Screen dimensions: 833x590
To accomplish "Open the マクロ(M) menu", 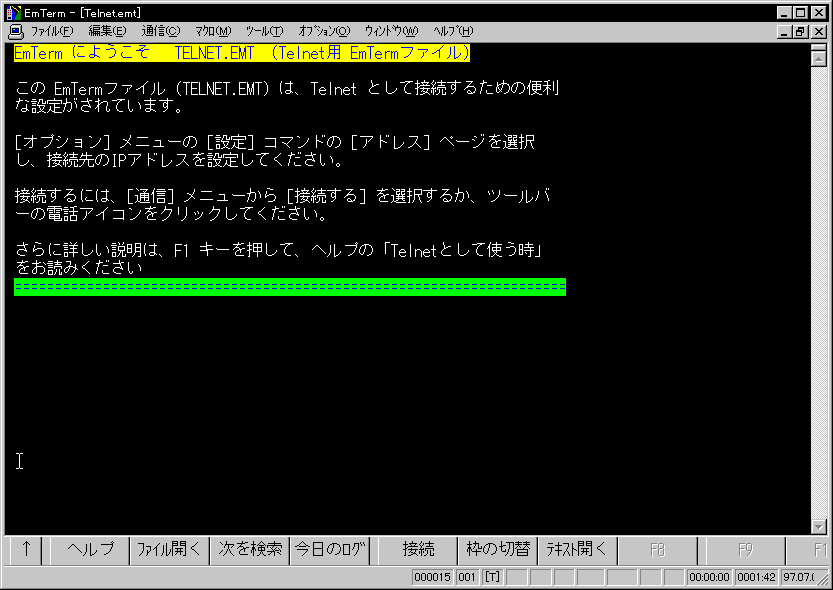I will coord(212,31).
